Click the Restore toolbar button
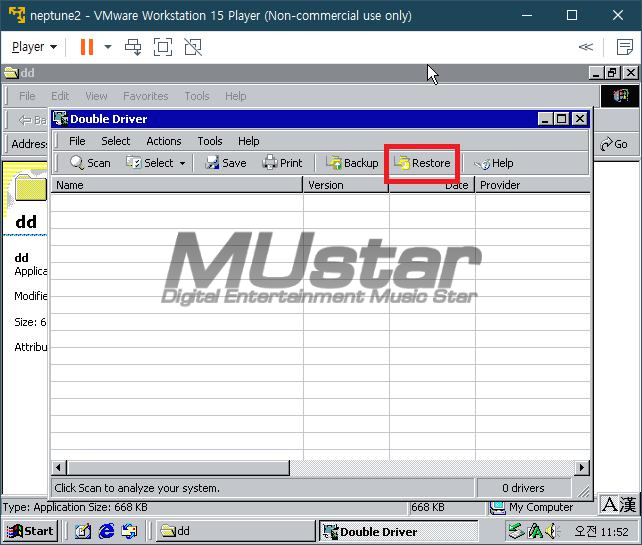This screenshot has height=545, width=642. click(x=422, y=163)
